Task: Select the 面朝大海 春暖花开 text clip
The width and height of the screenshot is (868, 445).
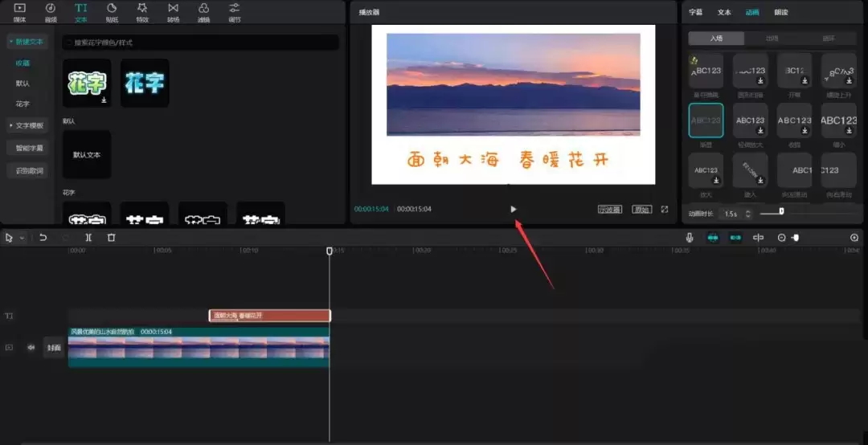Action: [x=269, y=316]
